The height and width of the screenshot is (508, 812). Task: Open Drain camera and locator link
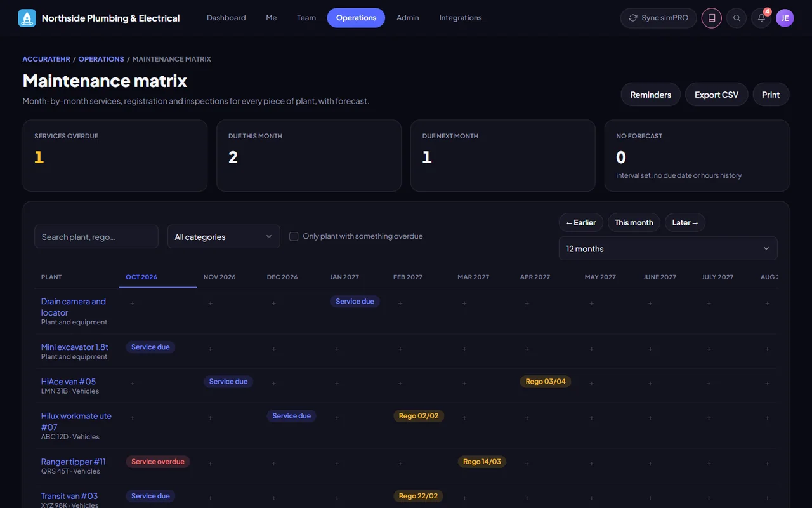click(x=74, y=307)
